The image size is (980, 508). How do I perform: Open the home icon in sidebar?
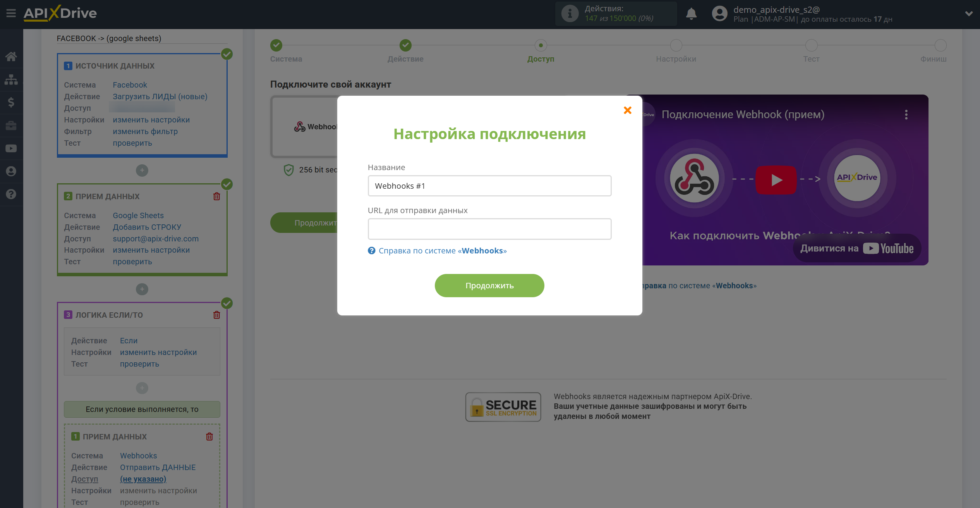pyautogui.click(x=11, y=57)
